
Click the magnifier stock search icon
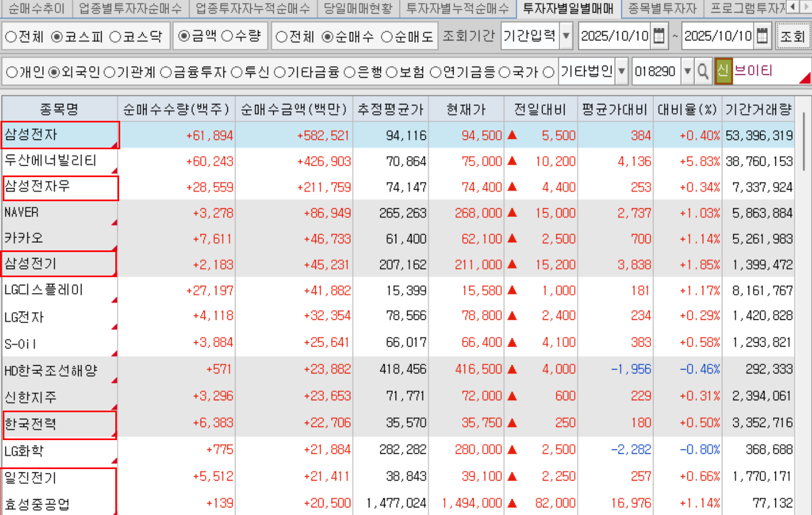[x=703, y=72]
